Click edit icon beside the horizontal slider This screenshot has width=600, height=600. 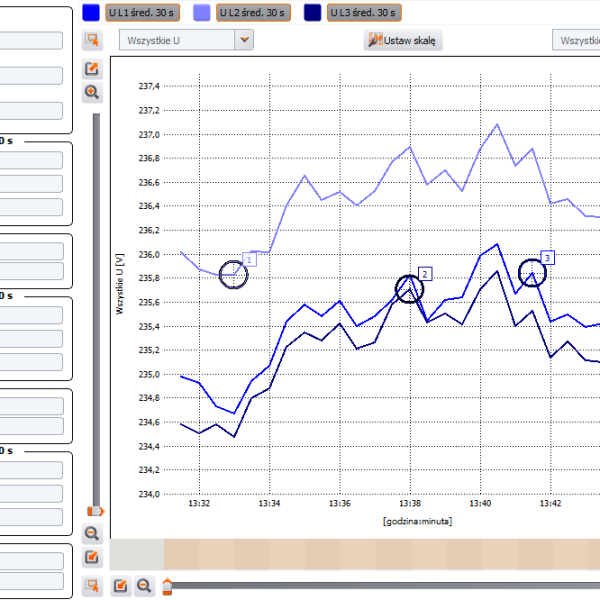(120, 585)
